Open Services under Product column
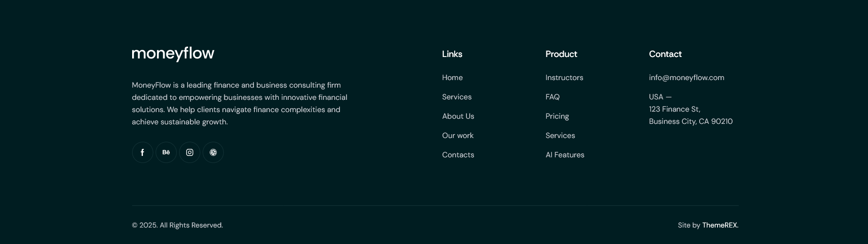 coord(560,136)
